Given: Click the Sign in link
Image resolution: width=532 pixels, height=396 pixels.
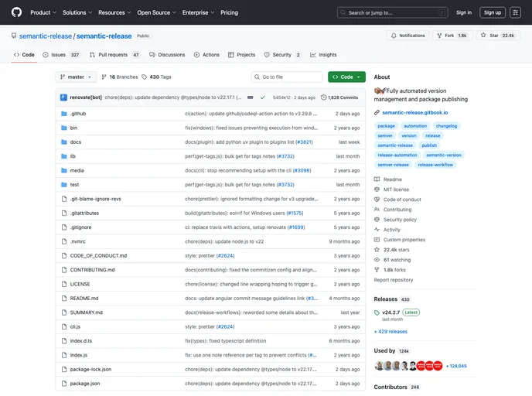Looking at the screenshot, I should click(x=463, y=12).
